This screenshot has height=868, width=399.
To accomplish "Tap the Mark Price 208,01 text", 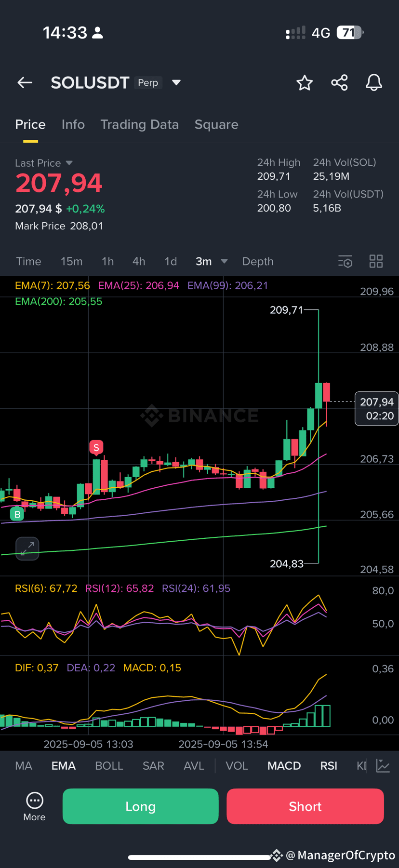I will pyautogui.click(x=59, y=226).
